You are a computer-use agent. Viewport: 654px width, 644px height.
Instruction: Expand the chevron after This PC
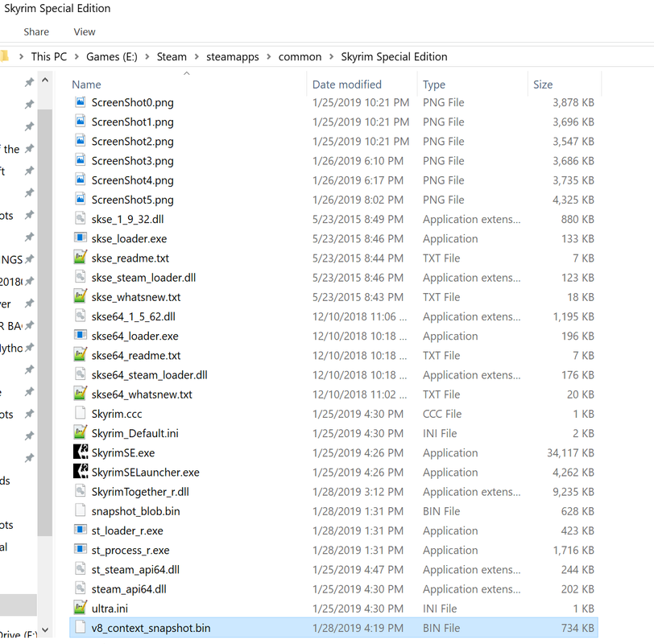click(x=77, y=56)
